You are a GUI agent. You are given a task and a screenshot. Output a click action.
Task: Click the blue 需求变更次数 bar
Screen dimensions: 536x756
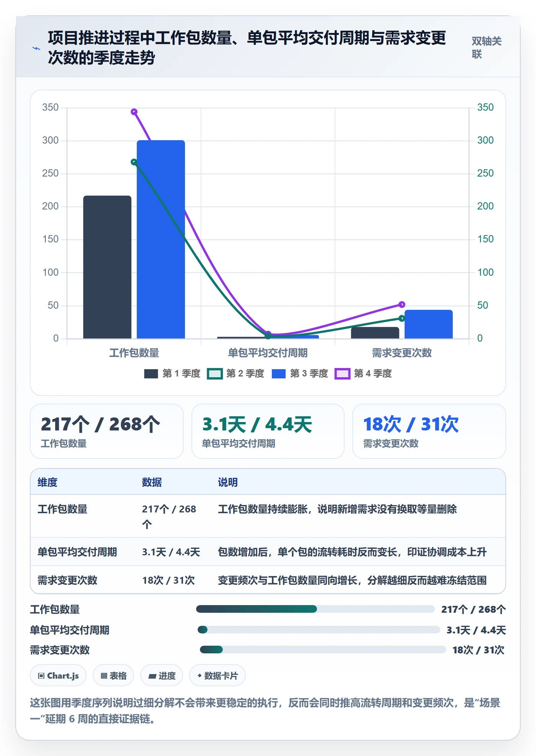coord(428,324)
